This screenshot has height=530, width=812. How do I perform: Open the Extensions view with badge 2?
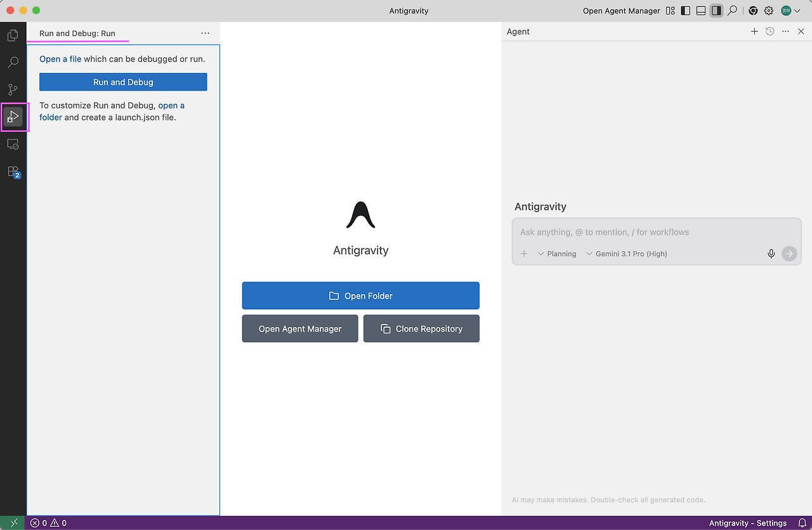point(13,172)
